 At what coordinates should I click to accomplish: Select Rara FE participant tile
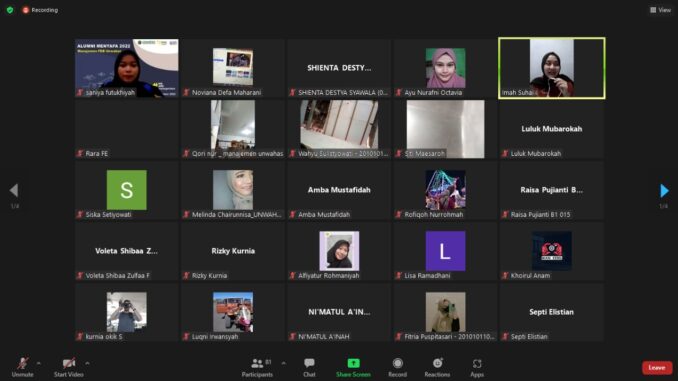(127, 129)
